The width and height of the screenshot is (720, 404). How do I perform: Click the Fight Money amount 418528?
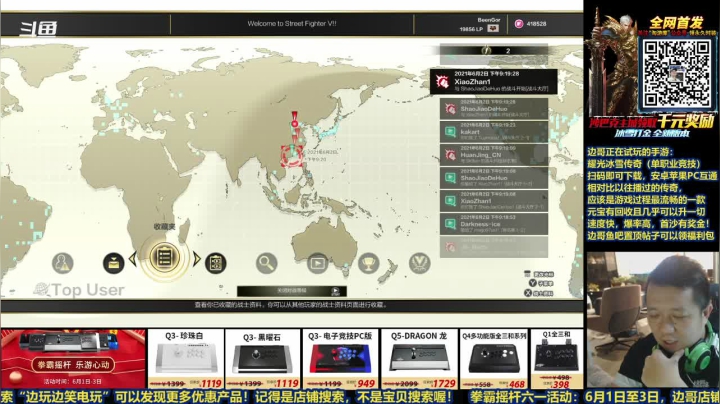536,24
